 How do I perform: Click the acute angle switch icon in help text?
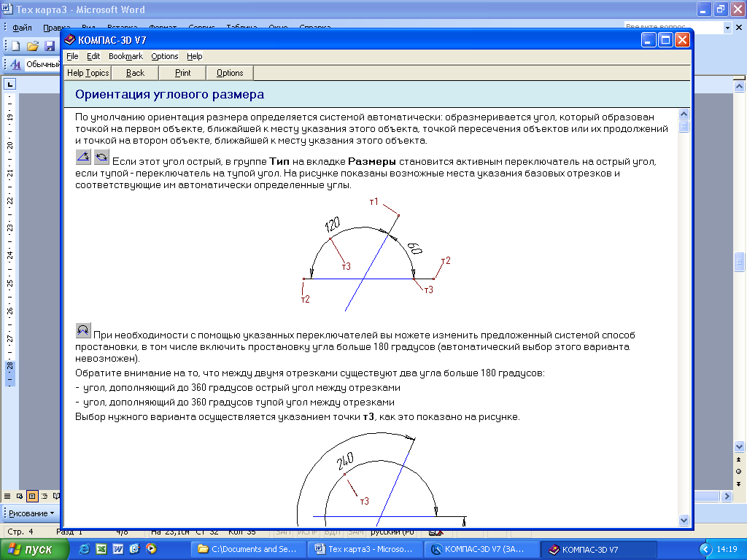(83, 157)
